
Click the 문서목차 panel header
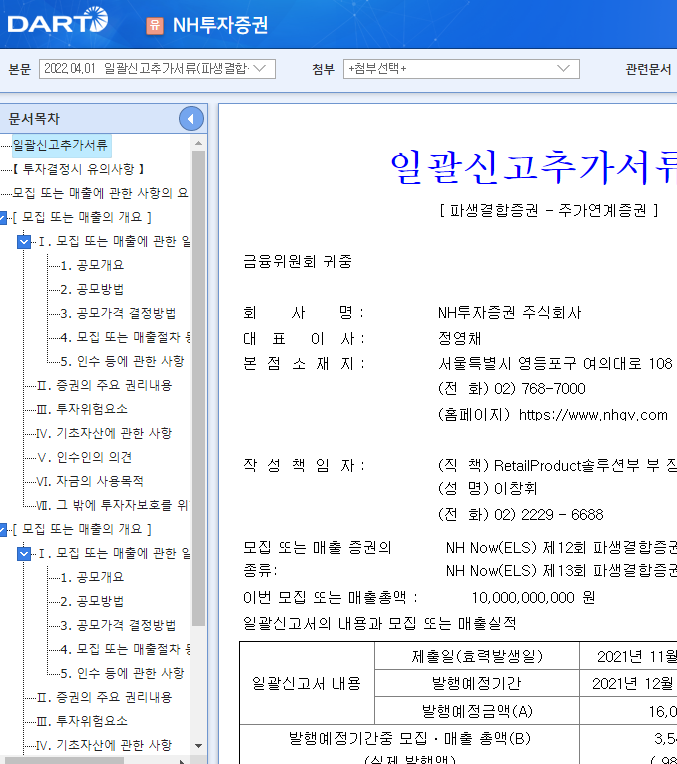pyautogui.click(x=103, y=118)
